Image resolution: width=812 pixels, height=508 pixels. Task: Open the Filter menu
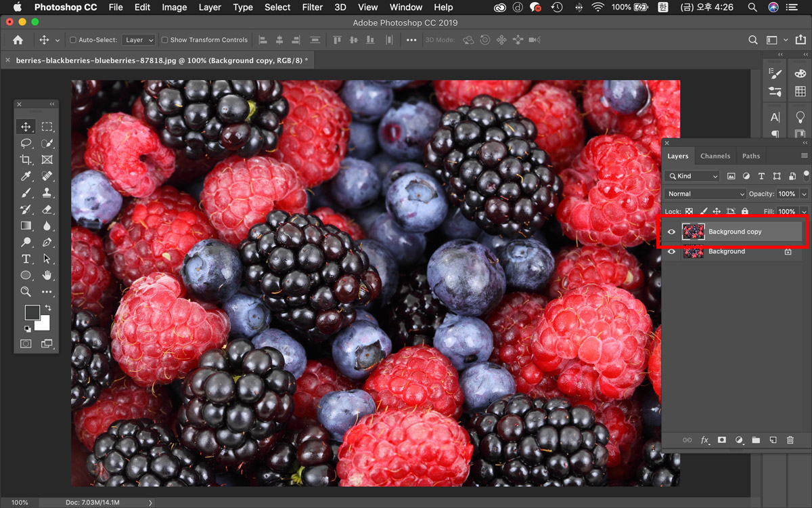coord(312,7)
